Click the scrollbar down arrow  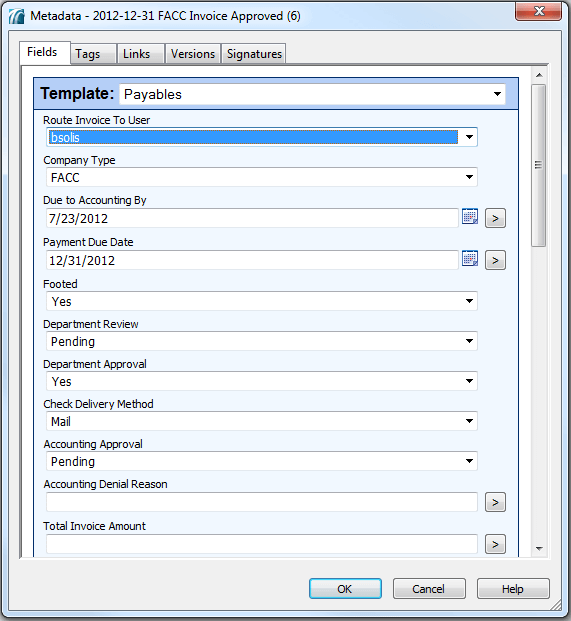point(539,549)
